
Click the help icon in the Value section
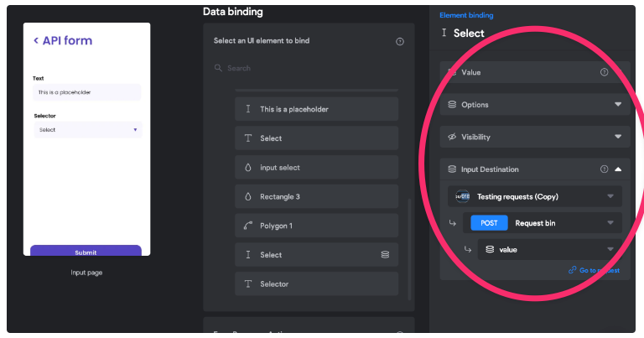[604, 72]
